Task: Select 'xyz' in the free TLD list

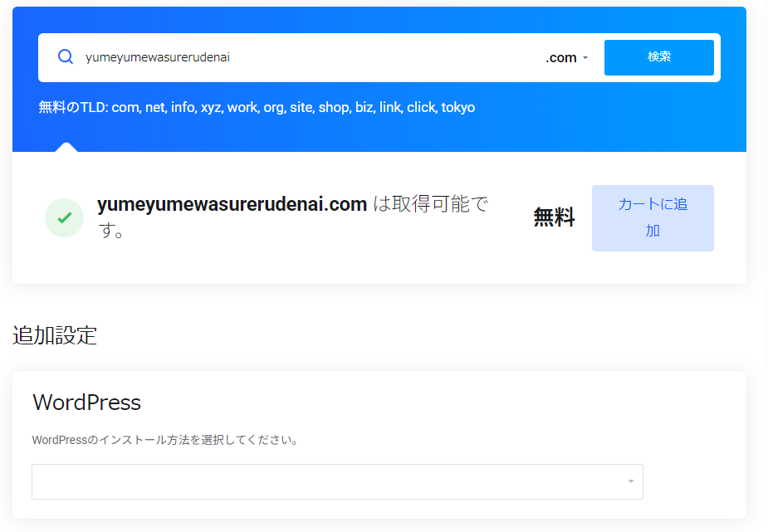Action: click(x=211, y=108)
